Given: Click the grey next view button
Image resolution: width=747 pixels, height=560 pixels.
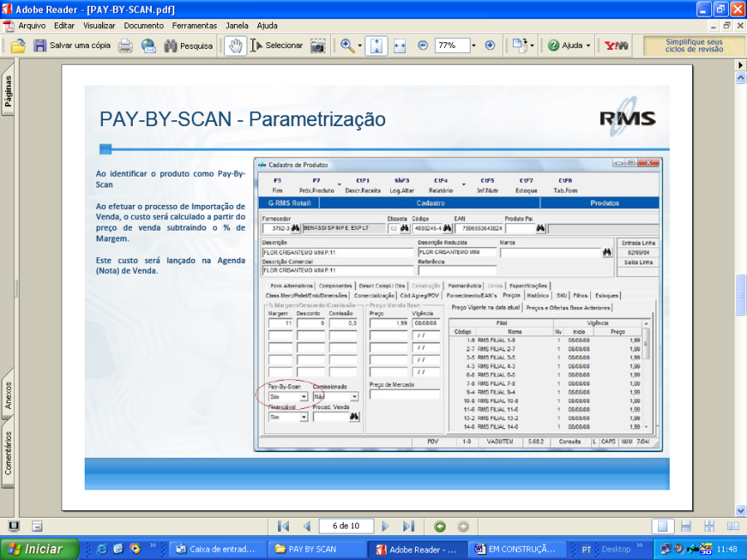Looking at the screenshot, I should click(x=463, y=526).
